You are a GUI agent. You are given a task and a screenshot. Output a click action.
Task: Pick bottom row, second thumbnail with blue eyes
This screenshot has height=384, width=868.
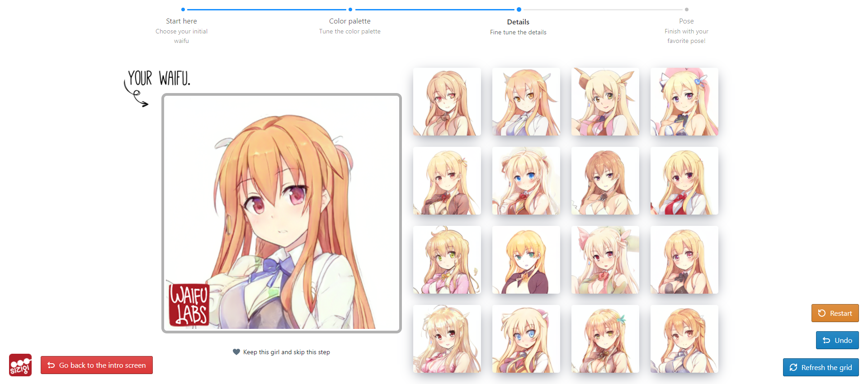pyautogui.click(x=526, y=339)
